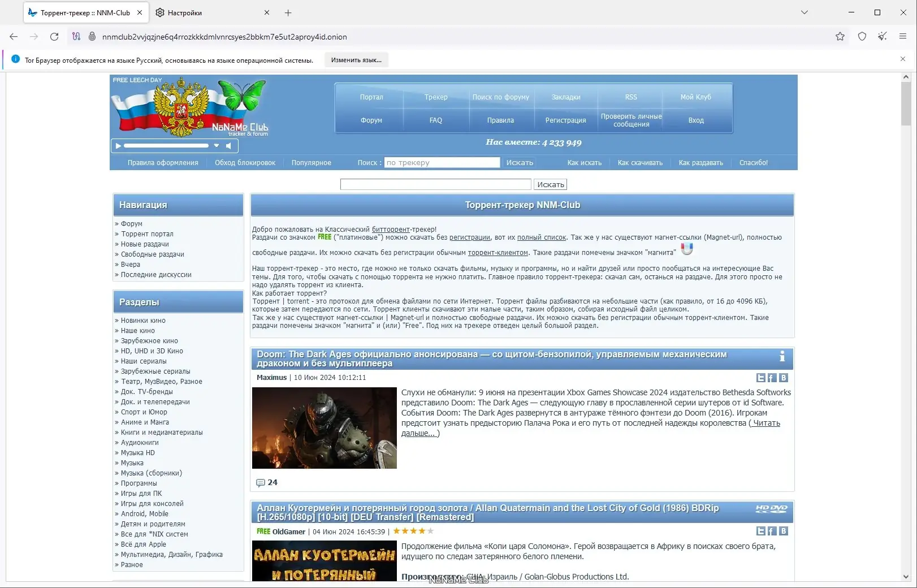Image resolution: width=917 pixels, height=588 pixels.
Task: Click Искать button below the blue header
Action: click(551, 184)
